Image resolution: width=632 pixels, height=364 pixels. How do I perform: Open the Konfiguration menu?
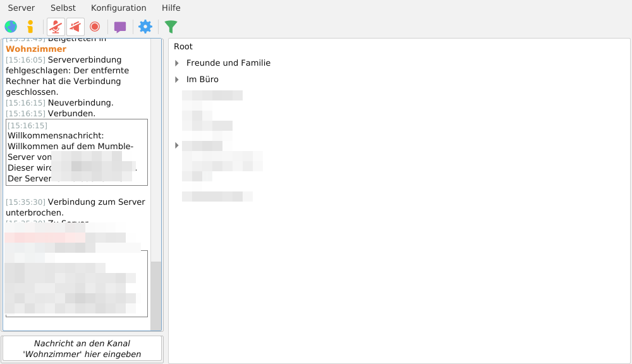[x=118, y=8]
